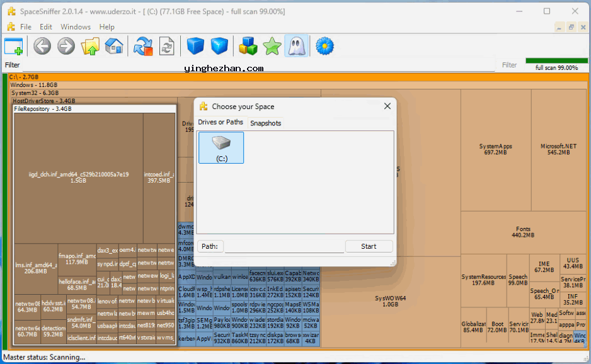Click the Filter button on the right
The height and width of the screenshot is (364, 591).
(x=509, y=65)
